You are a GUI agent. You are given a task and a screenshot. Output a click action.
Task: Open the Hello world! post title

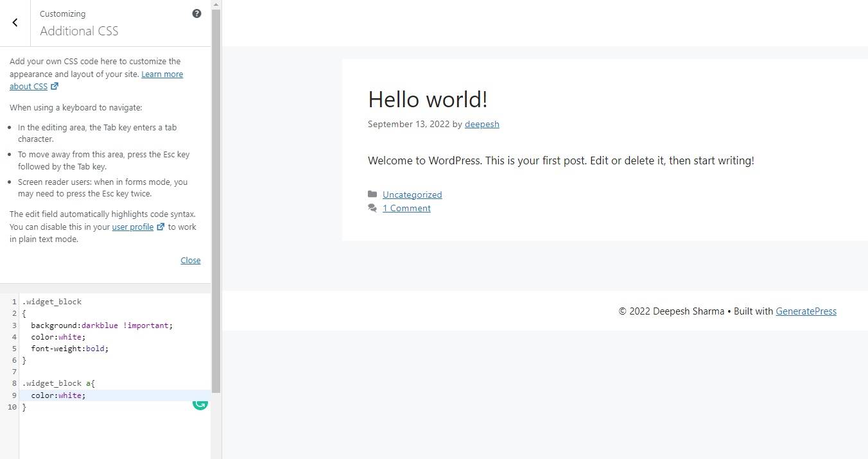point(428,100)
